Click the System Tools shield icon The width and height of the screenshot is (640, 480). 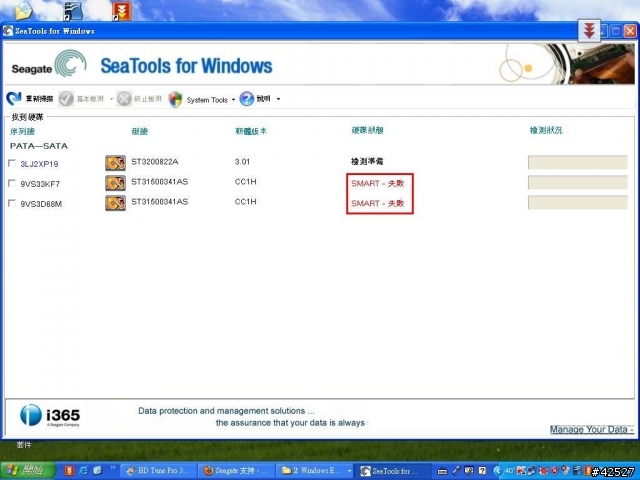tap(175, 99)
